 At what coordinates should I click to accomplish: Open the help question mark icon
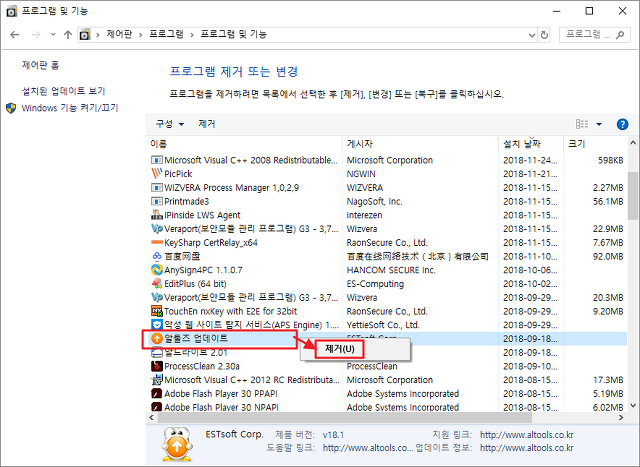pos(622,124)
